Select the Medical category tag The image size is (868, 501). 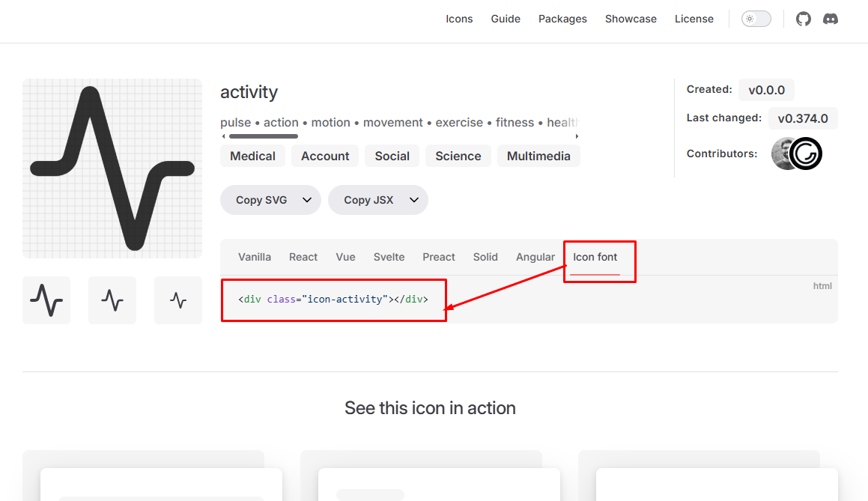(x=252, y=156)
